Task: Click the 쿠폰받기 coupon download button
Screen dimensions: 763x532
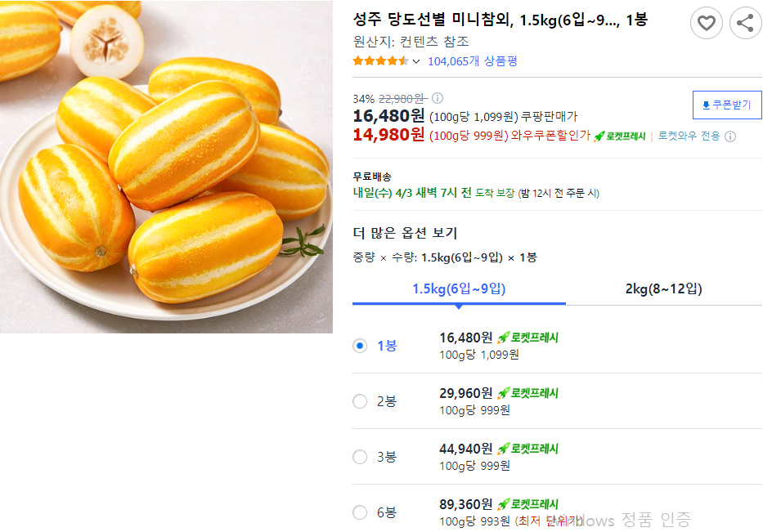Action: [x=727, y=105]
